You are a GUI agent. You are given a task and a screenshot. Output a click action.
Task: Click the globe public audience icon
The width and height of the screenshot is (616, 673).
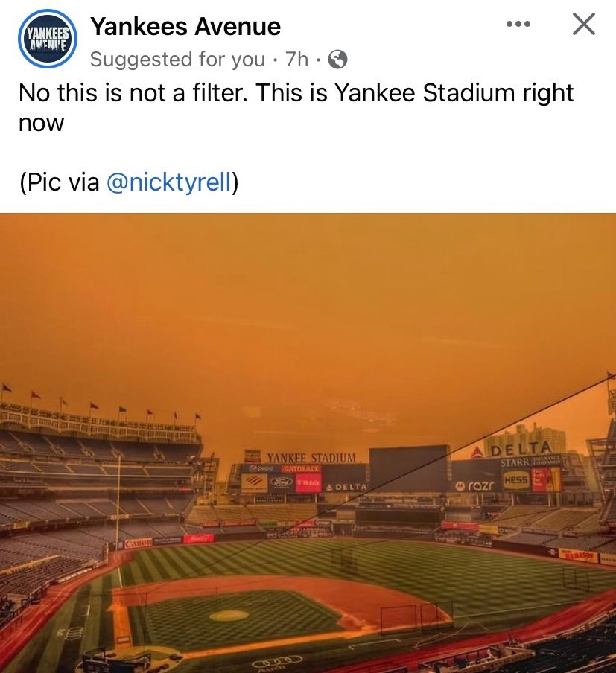pos(337,59)
